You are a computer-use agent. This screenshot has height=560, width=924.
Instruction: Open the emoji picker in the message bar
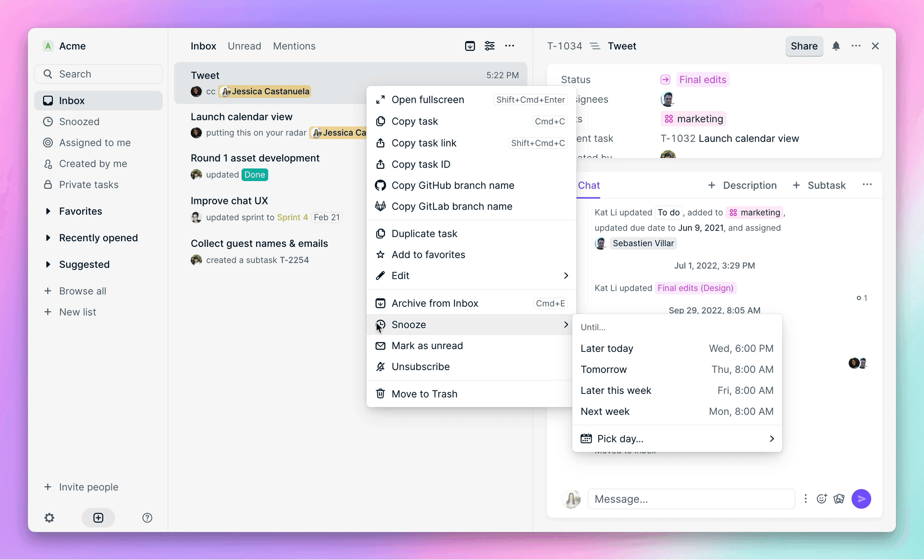(x=822, y=499)
